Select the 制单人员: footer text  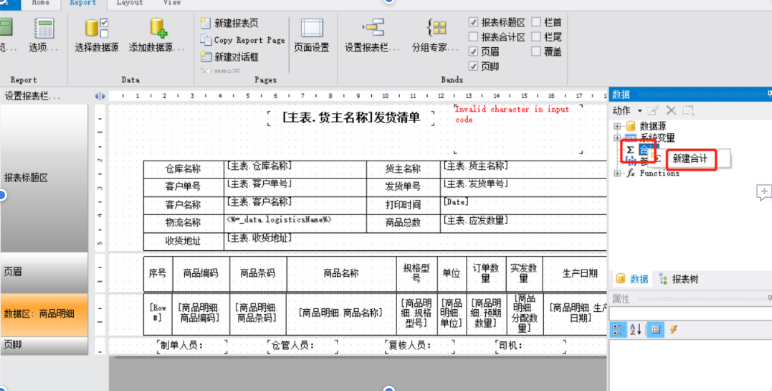tap(192, 346)
